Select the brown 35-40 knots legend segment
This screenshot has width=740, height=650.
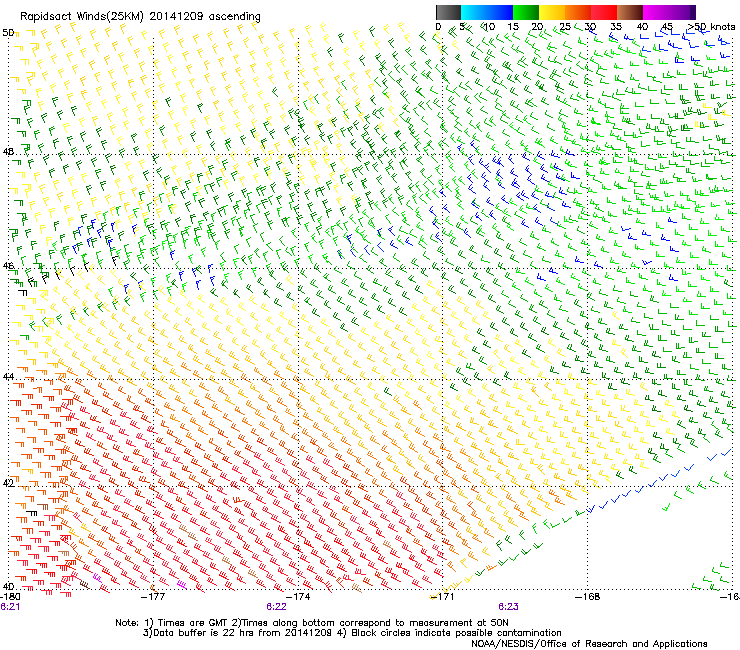click(630, 12)
